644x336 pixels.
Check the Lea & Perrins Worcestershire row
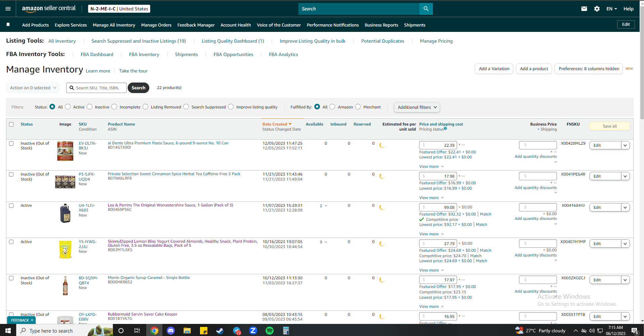11,205
